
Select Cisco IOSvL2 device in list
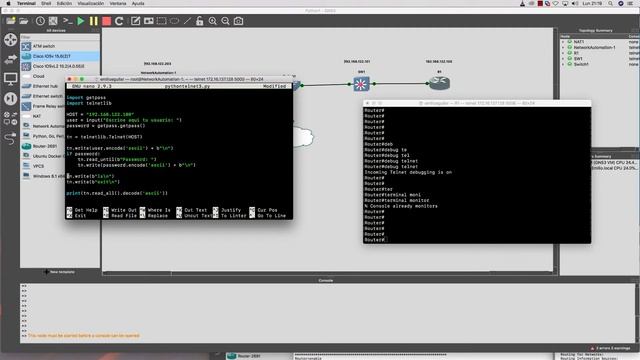(x=60, y=66)
